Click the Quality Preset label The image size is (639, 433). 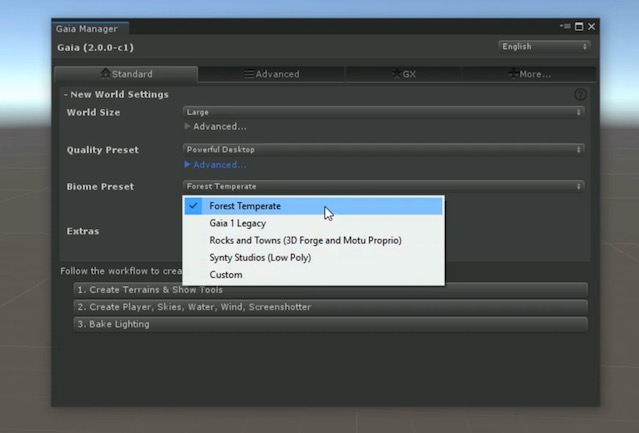(103, 150)
